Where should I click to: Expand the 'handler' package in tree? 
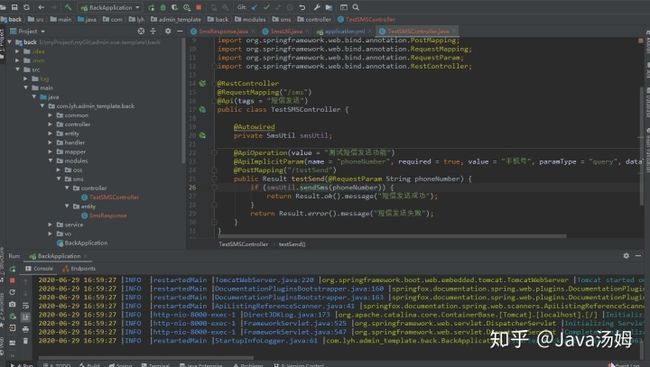50,143
